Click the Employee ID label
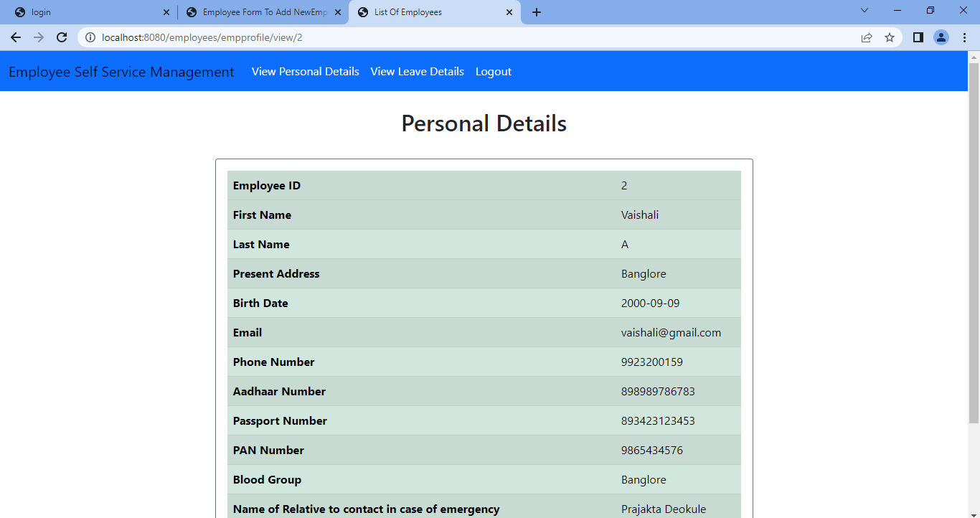This screenshot has width=980, height=518. (x=267, y=186)
